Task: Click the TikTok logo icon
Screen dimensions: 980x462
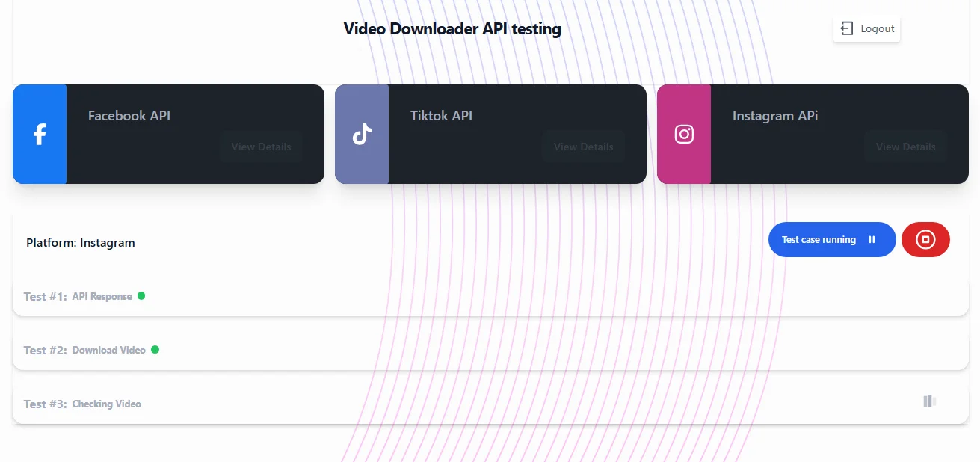Action: point(362,135)
